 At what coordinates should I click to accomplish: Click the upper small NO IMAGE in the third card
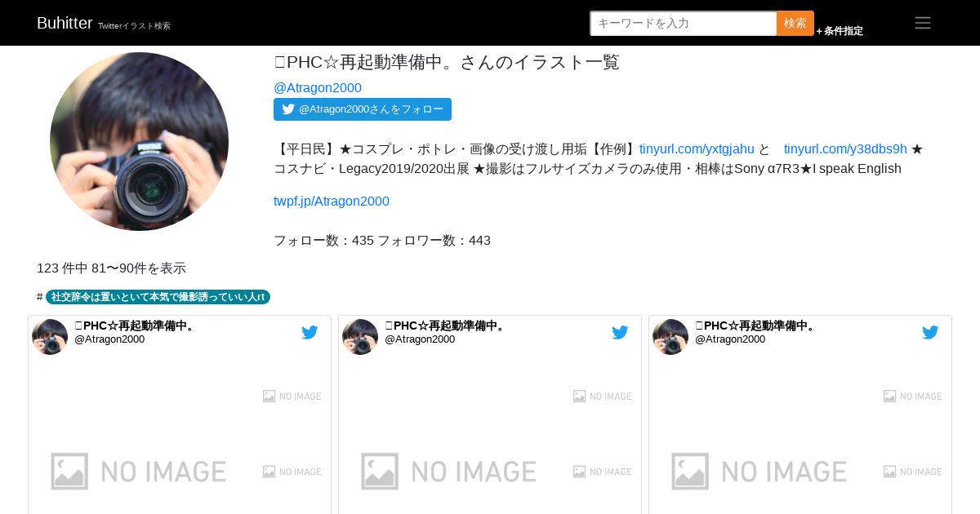click(x=912, y=396)
